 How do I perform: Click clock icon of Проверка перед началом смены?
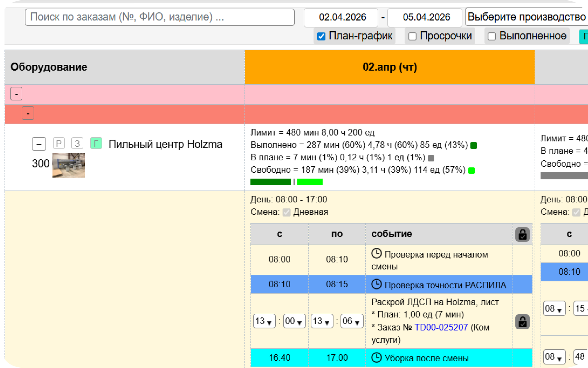click(x=376, y=254)
